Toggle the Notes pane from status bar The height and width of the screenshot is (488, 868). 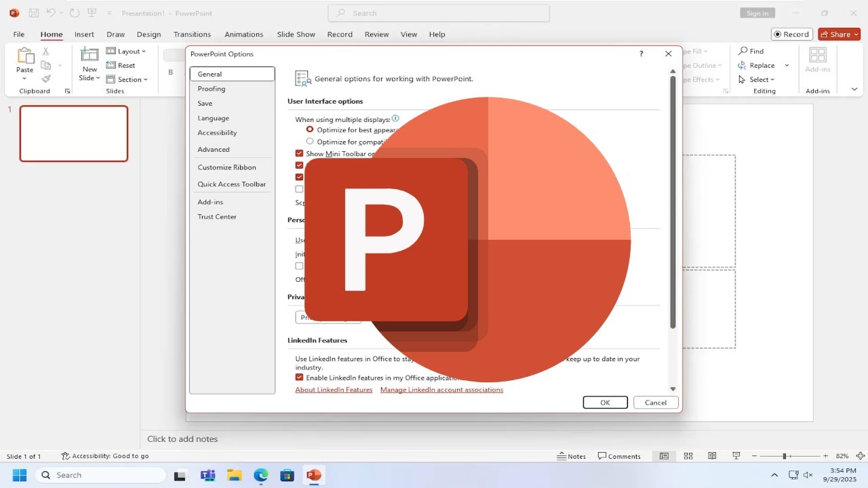pos(572,456)
